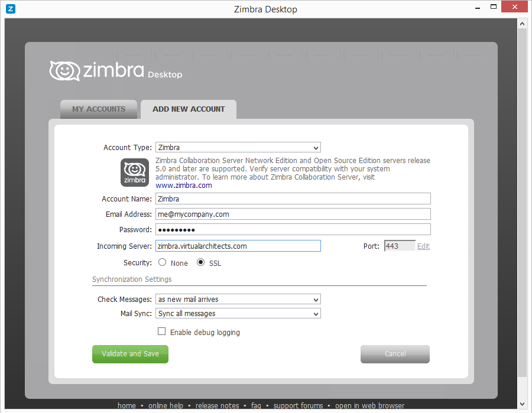
Task: Expand the Mail Sync dropdown
Action: click(x=238, y=313)
